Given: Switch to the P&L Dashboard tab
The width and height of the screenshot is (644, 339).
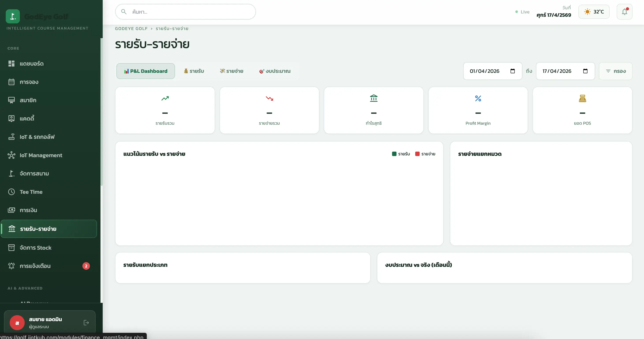Looking at the screenshot, I should point(145,71).
